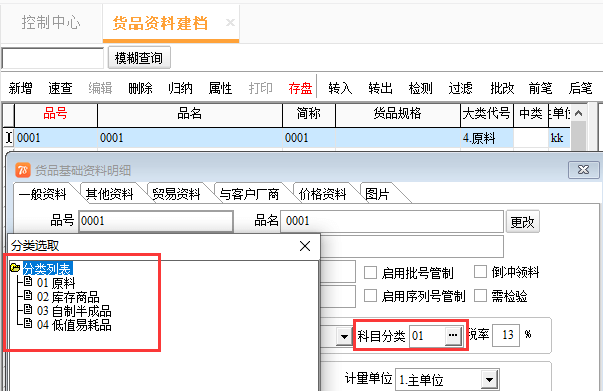Click the document icon beside 03 自制半成品
This screenshot has height=391, width=603.
tap(28, 309)
